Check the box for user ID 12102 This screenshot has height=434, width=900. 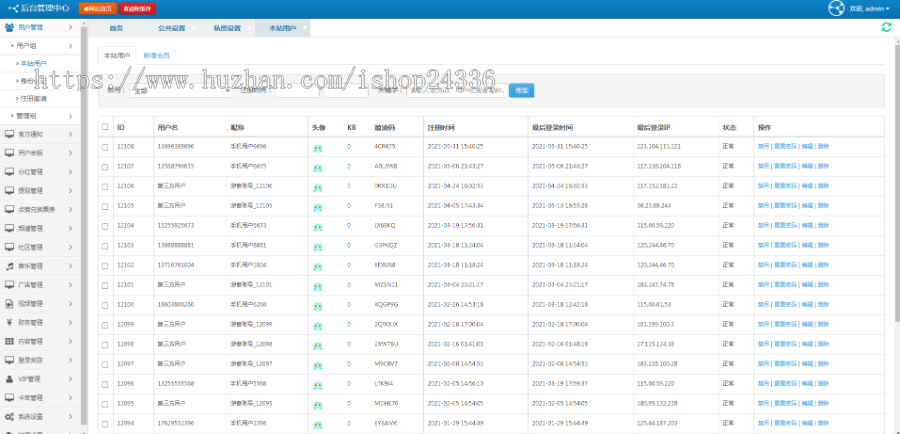click(105, 266)
